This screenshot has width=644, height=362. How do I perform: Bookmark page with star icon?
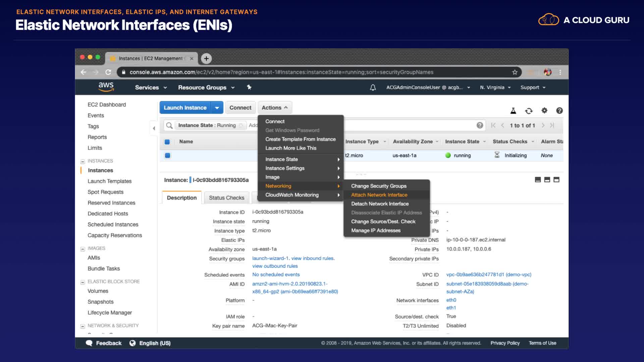515,72
